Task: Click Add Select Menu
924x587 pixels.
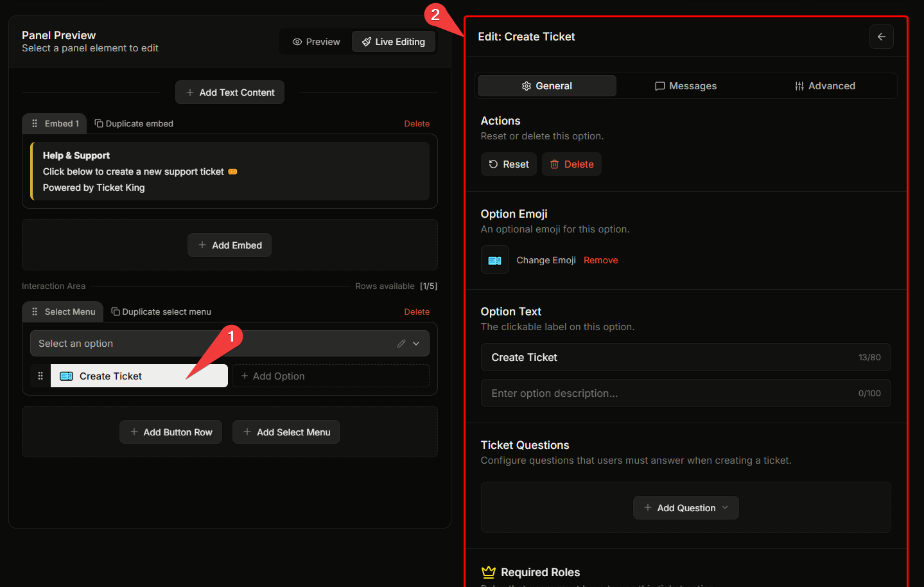Action: click(286, 432)
